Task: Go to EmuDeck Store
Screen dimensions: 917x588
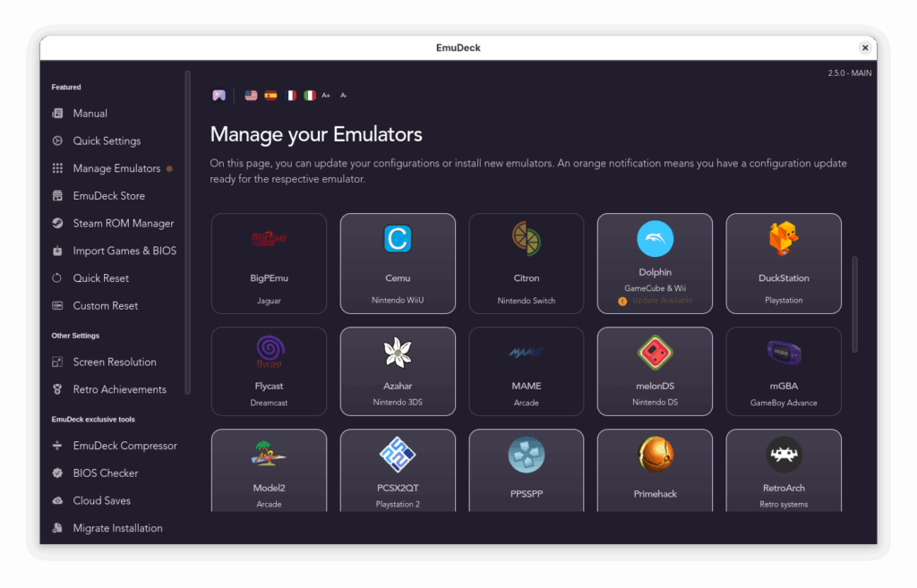Action: (x=108, y=196)
